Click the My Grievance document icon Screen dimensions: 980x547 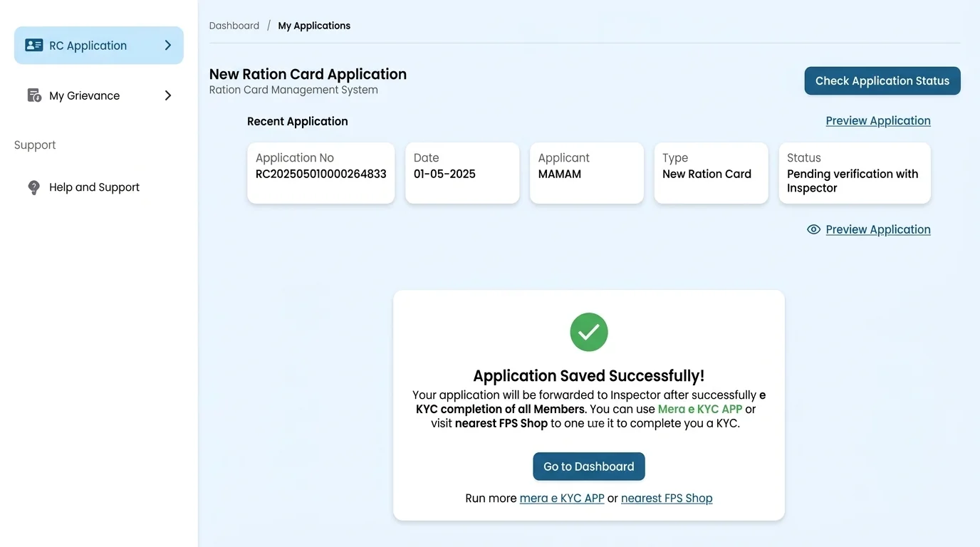(x=33, y=95)
